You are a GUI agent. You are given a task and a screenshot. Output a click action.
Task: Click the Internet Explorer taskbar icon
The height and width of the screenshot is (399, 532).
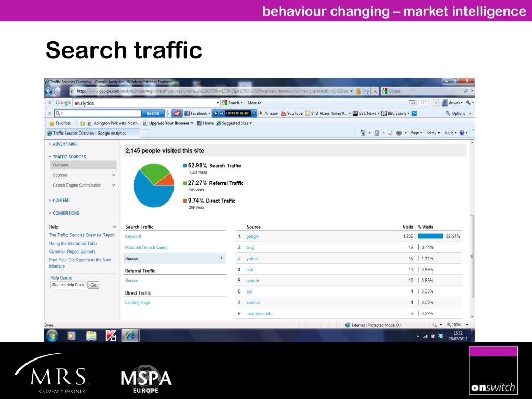[x=129, y=336]
